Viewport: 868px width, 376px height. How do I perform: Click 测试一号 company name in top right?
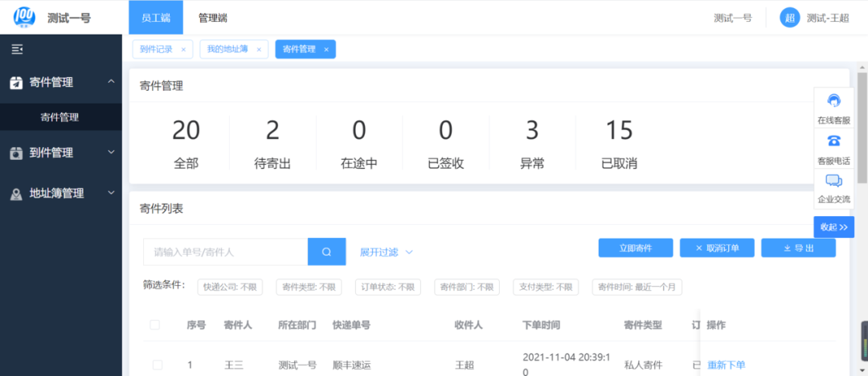(733, 18)
